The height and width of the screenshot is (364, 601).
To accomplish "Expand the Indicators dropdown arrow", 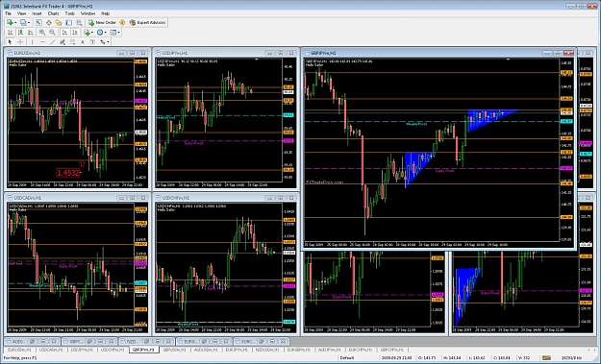I will (x=92, y=32).
